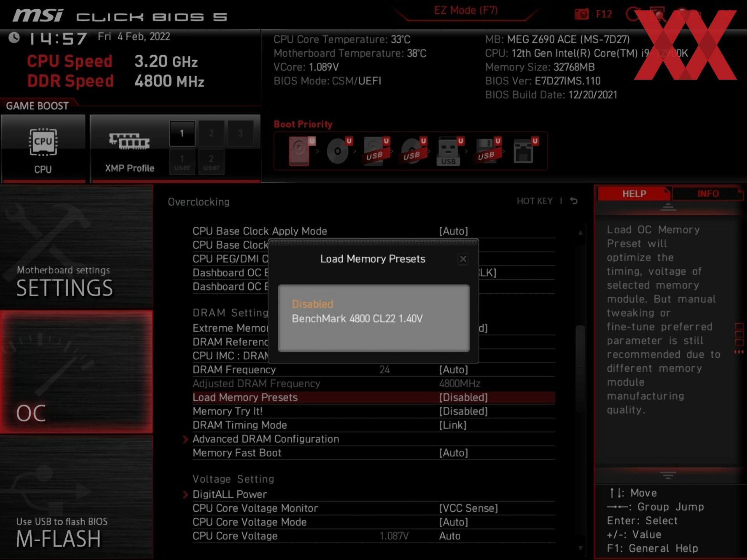Open DRAM Timing Mode Link dropdown

click(453, 425)
